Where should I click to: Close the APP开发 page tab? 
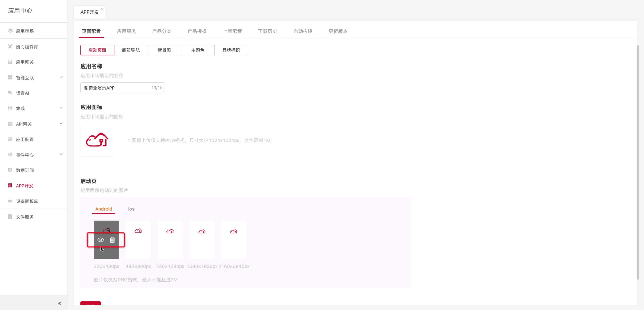tap(102, 9)
